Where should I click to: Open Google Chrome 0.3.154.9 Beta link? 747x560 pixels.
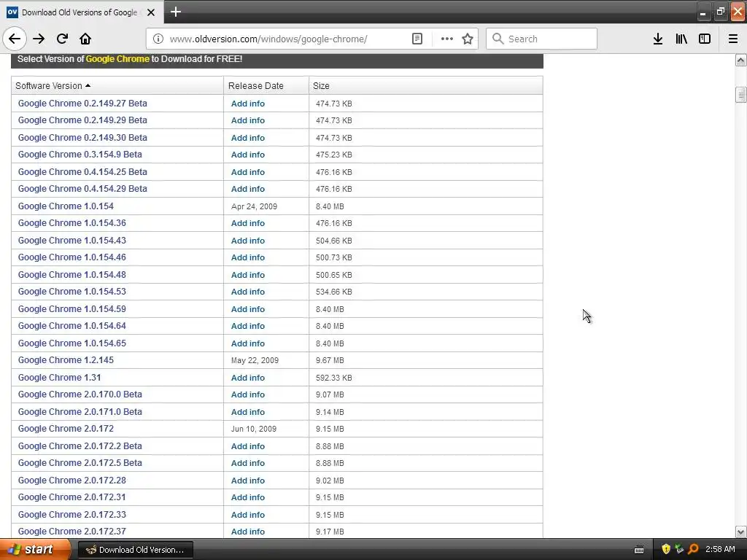(x=80, y=155)
